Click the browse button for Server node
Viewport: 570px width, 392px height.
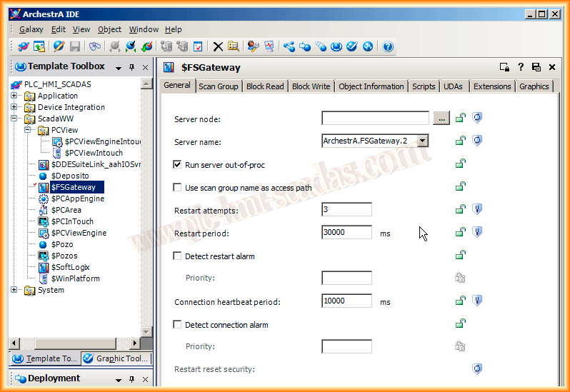coord(441,119)
